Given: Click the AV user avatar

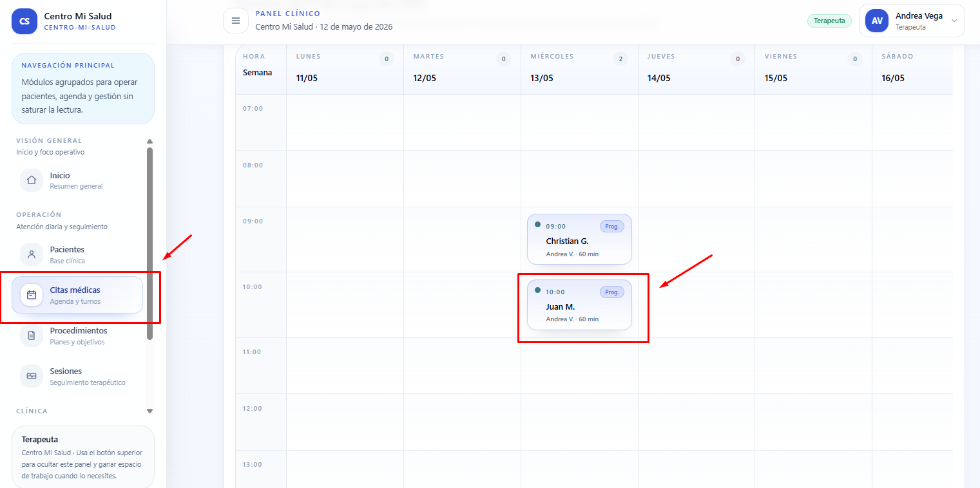Looking at the screenshot, I should point(877,21).
